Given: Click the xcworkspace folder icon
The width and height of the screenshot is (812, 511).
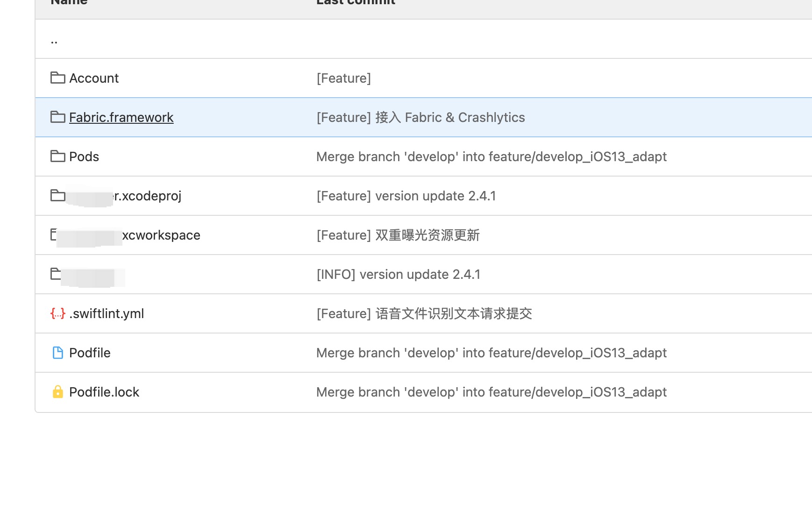Looking at the screenshot, I should click(54, 234).
